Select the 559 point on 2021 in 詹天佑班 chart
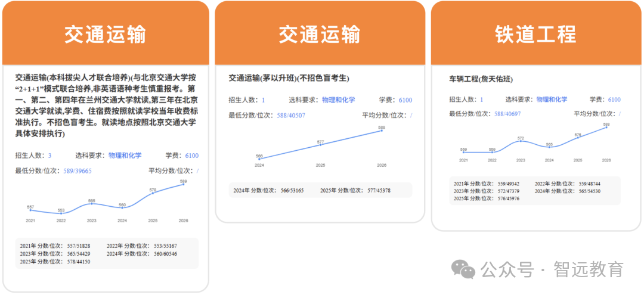The height and width of the screenshot is (295, 644). [463, 152]
